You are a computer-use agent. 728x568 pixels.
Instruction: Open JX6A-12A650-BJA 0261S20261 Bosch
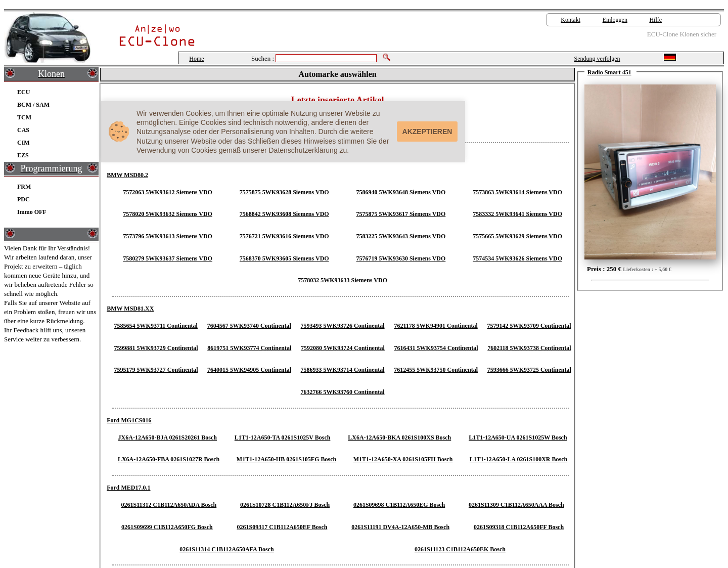(x=167, y=438)
